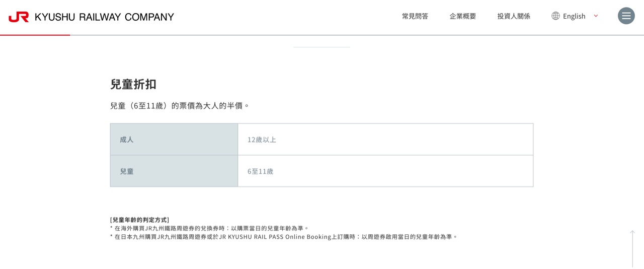This screenshot has height=269, width=644.
Task: Click the red progress bar under the logo
Action: click(35, 35)
